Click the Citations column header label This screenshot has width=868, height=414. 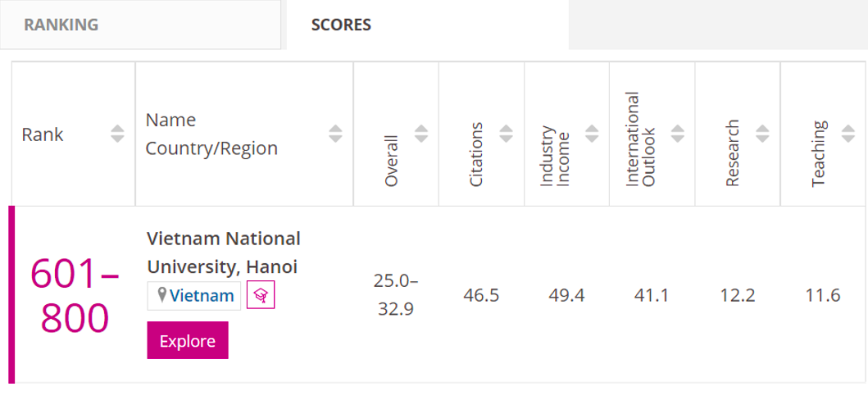[476, 154]
